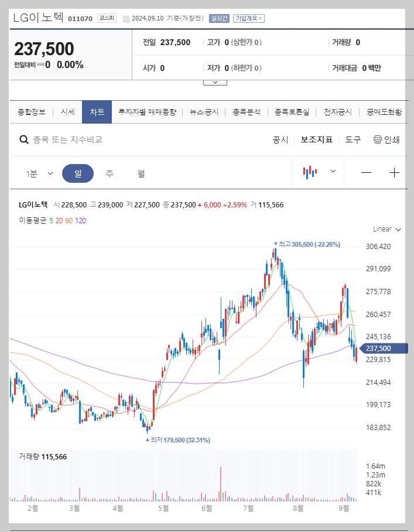Open the chart type dropdown arrow
This screenshot has width=414, height=532.
tap(333, 171)
